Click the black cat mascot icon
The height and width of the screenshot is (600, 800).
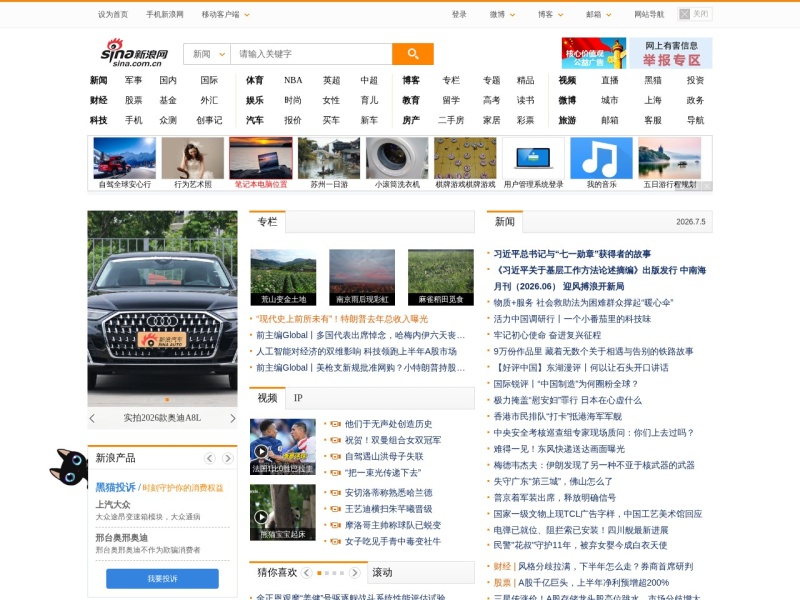pyautogui.click(x=68, y=467)
